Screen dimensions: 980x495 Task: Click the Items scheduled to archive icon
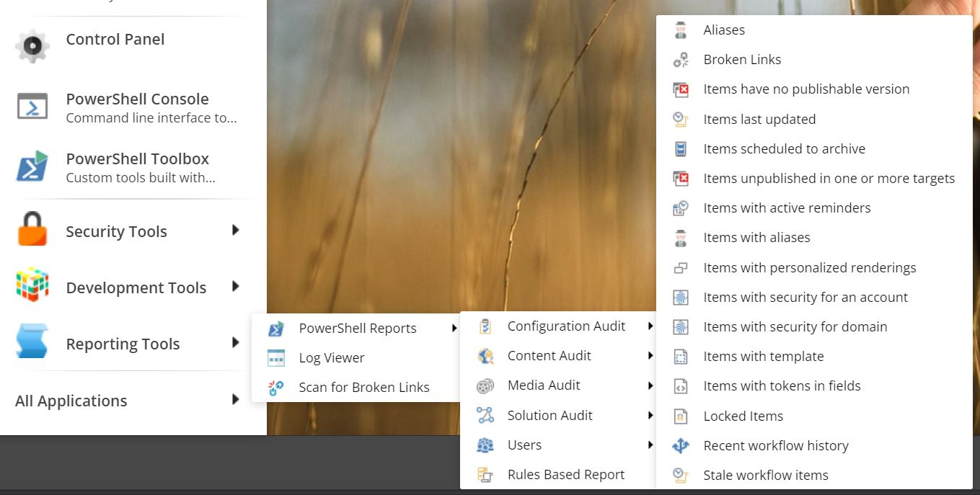681,149
